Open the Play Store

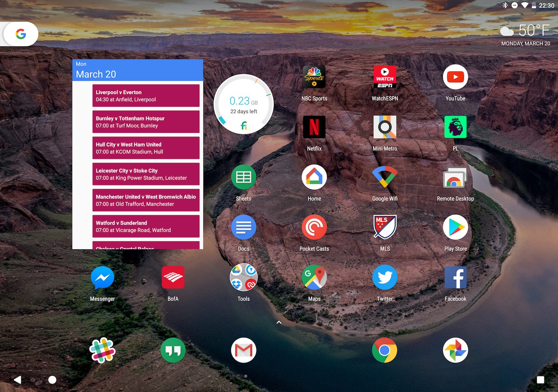tap(455, 227)
